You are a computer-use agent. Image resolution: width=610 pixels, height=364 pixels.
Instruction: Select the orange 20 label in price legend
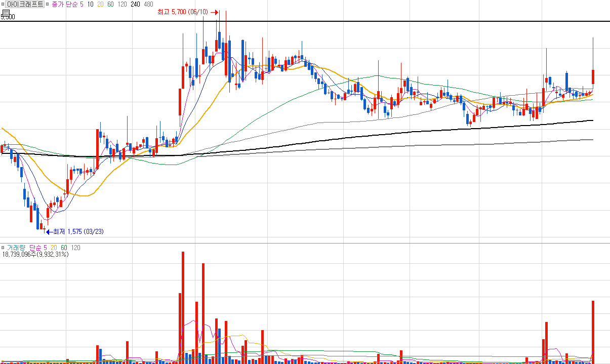100,4
